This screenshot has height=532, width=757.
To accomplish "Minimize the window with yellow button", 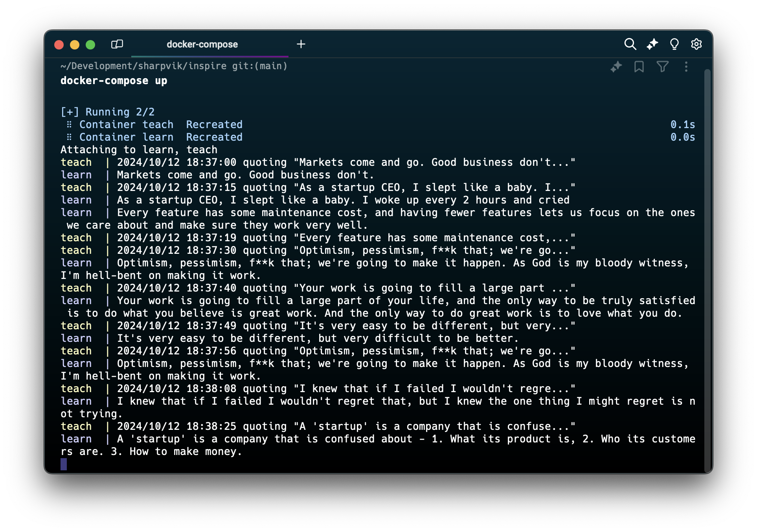I will point(75,44).
